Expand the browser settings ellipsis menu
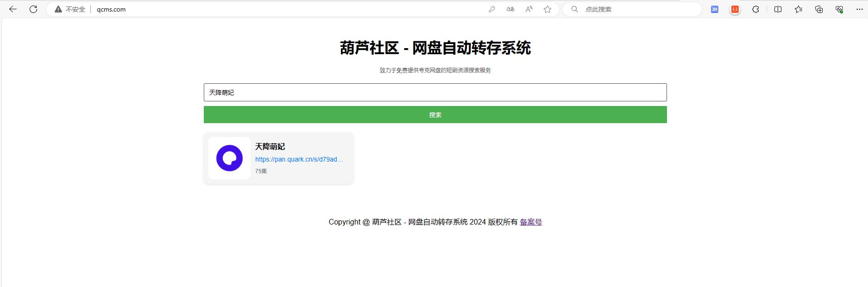 859,9
